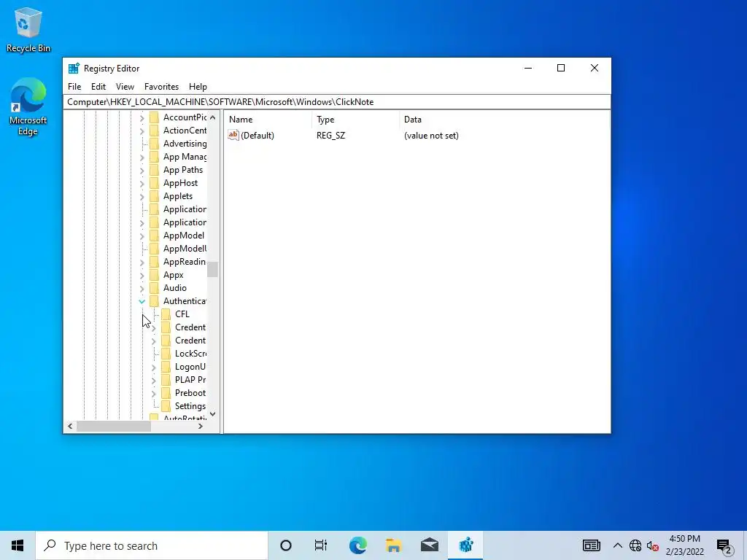Sort values by the Name column header
747x560 pixels.
tap(268, 120)
